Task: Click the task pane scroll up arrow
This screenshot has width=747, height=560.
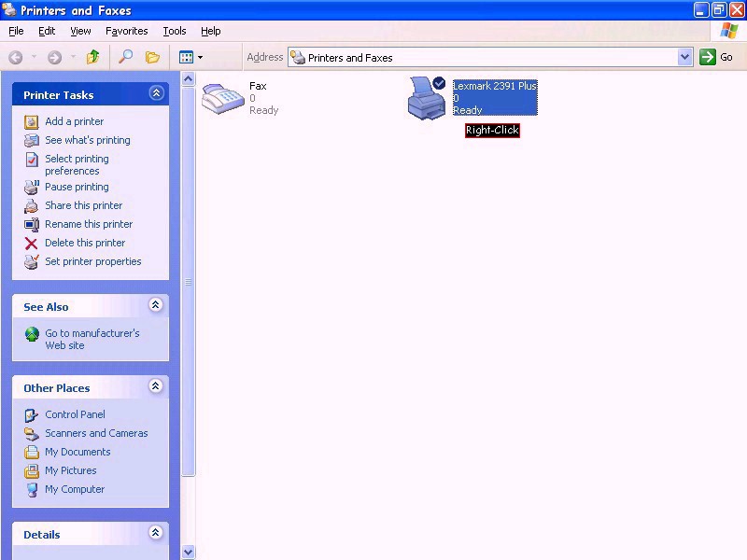Action: click(189, 78)
